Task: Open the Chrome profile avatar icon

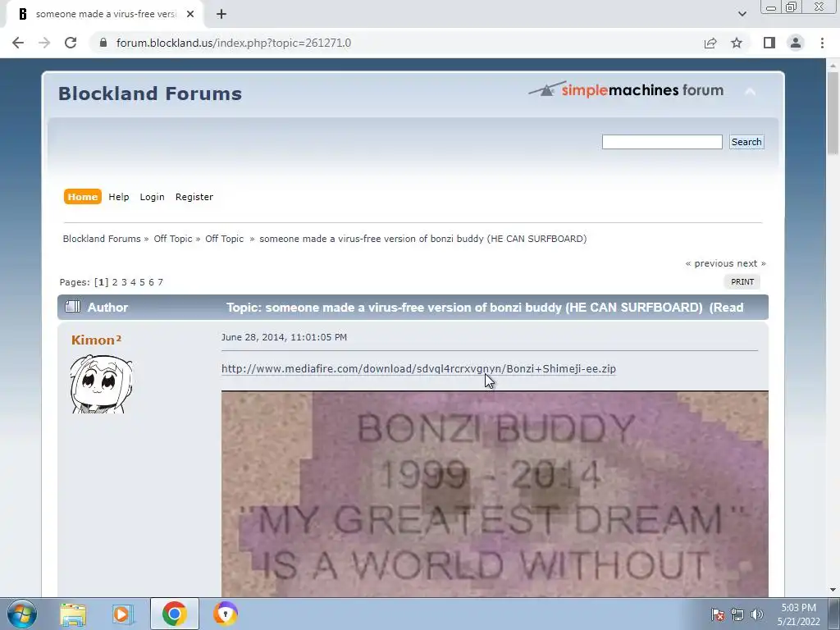Action: coord(796,43)
